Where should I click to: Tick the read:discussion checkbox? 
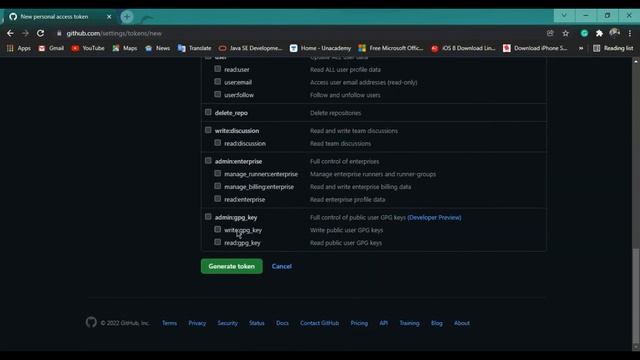pyautogui.click(x=218, y=143)
